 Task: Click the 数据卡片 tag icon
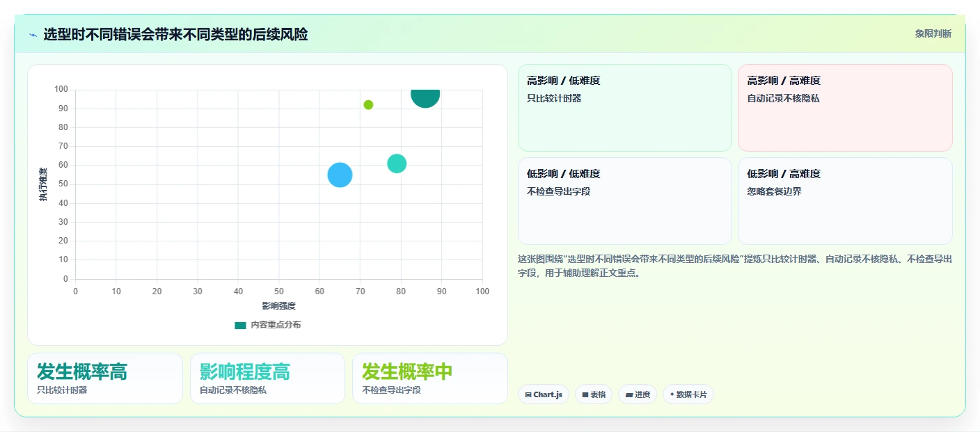click(x=672, y=394)
